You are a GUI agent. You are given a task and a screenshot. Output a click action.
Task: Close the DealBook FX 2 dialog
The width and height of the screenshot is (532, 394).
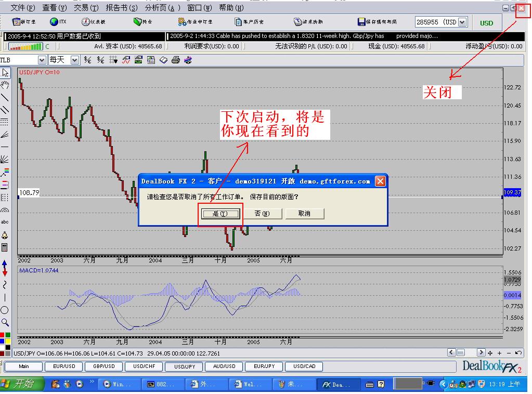point(380,181)
